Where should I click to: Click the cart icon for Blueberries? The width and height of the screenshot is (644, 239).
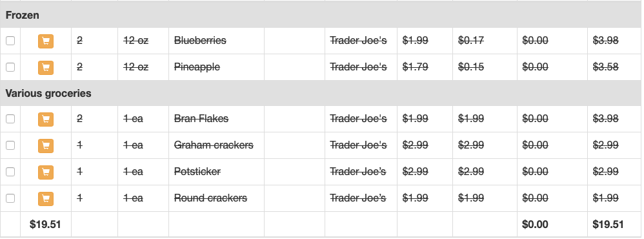click(46, 41)
